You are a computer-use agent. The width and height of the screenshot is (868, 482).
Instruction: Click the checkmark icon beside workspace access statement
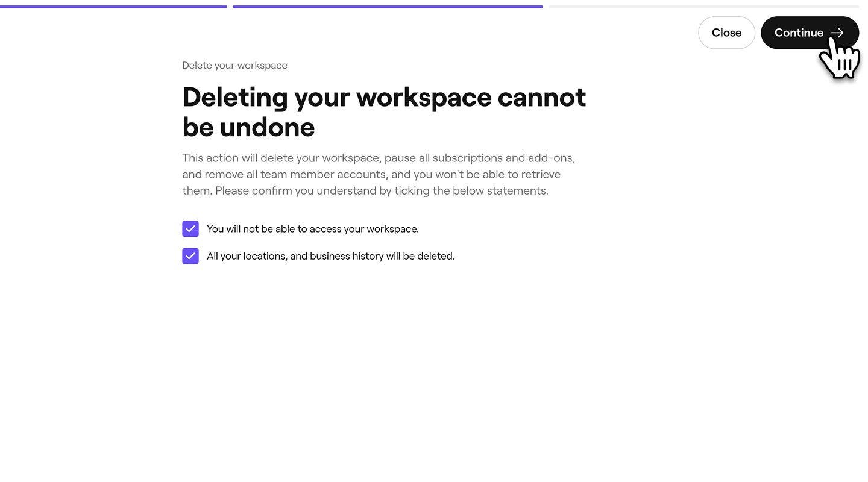pos(190,229)
